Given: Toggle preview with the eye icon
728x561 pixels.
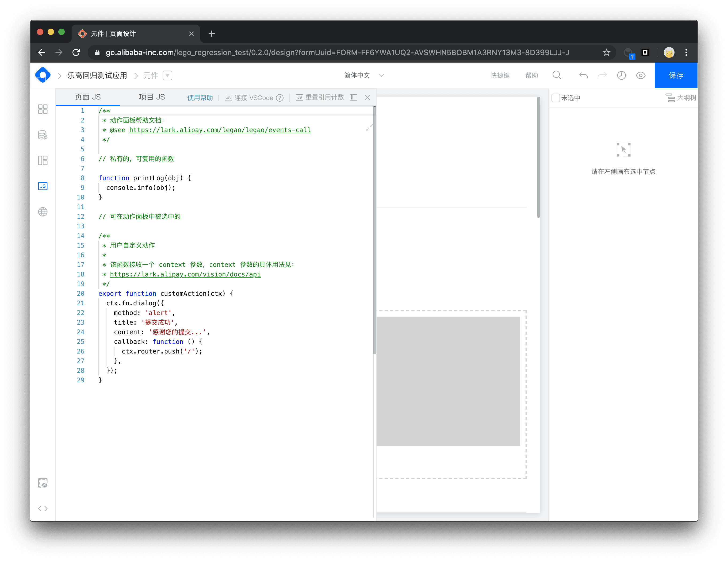Looking at the screenshot, I should point(641,75).
